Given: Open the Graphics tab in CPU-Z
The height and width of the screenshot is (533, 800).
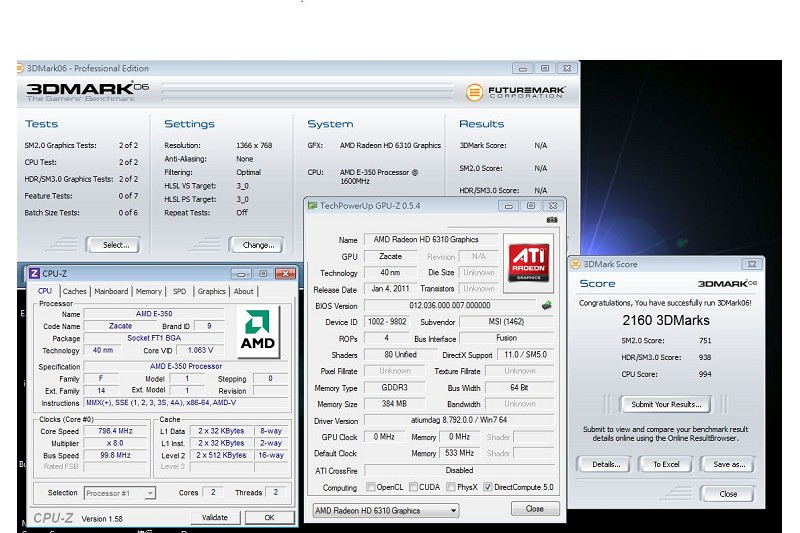Looking at the screenshot, I should (211, 291).
